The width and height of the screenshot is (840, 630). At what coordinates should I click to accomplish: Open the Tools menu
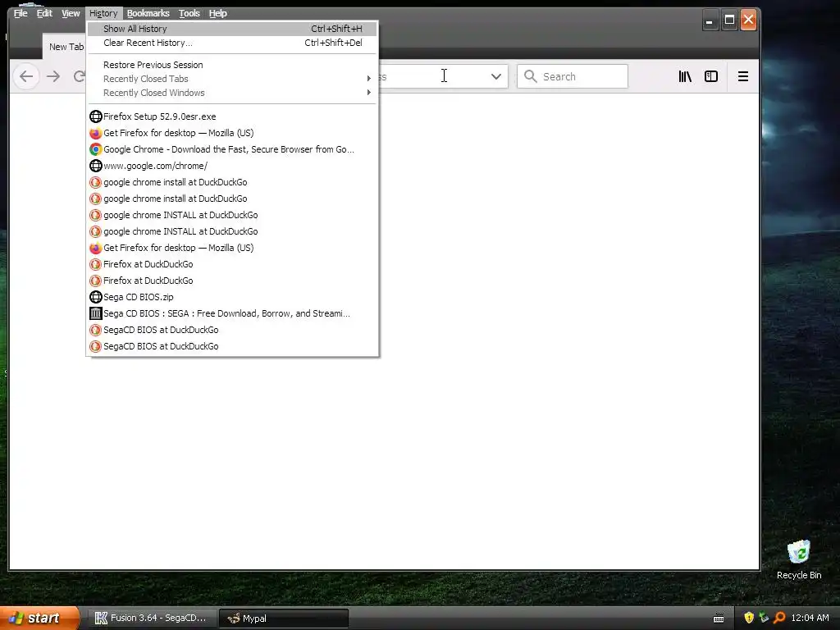coord(189,13)
